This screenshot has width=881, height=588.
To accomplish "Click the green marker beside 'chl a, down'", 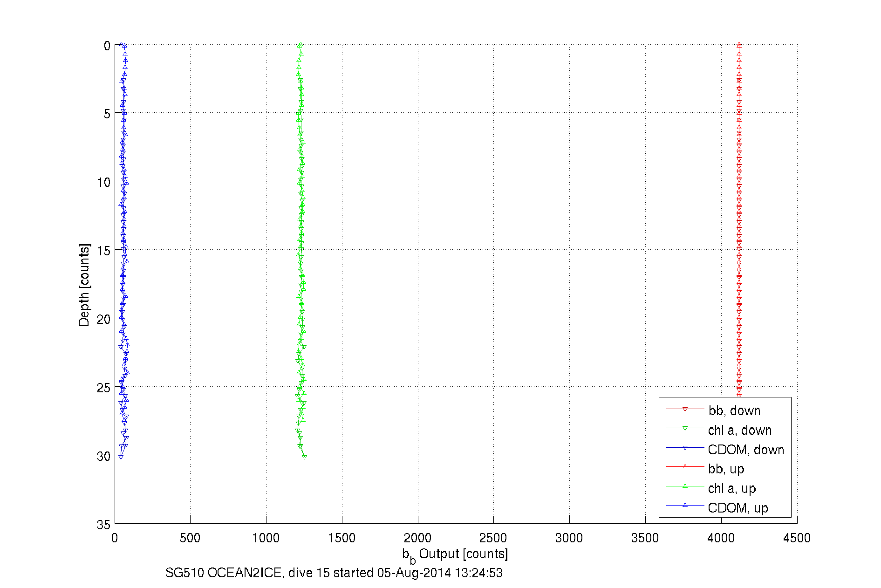I will click(685, 429).
